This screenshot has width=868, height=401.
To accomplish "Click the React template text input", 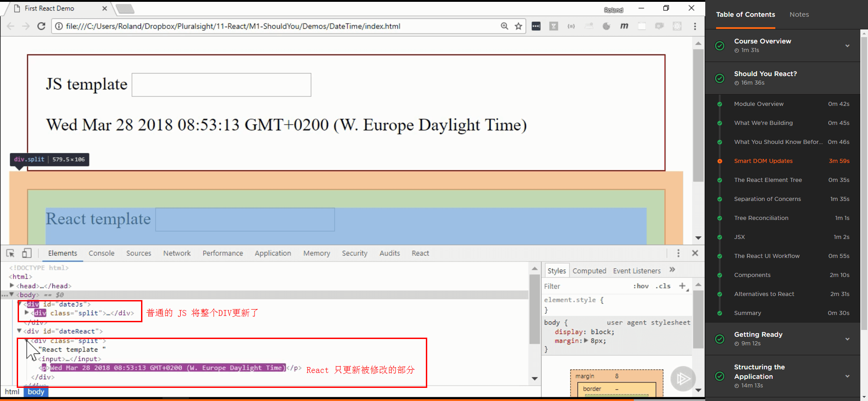I will 245,220.
